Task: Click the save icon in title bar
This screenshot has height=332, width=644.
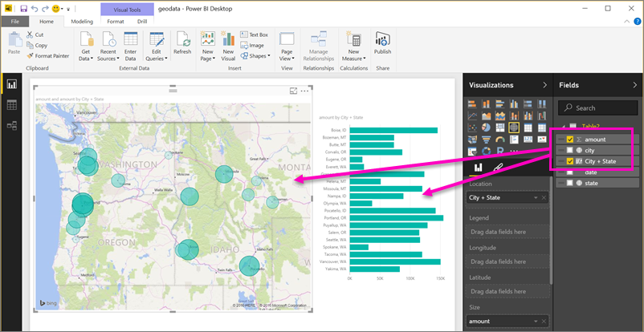Action: pos(24,7)
